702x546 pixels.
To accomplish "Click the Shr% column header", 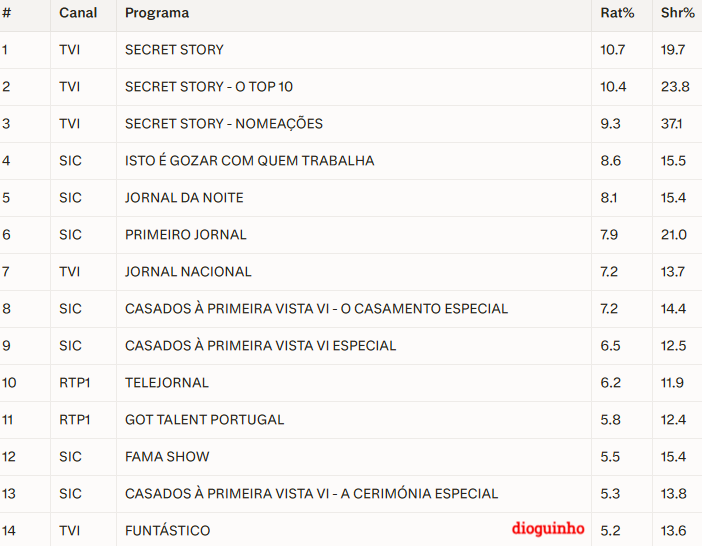I will pyautogui.click(x=677, y=13).
